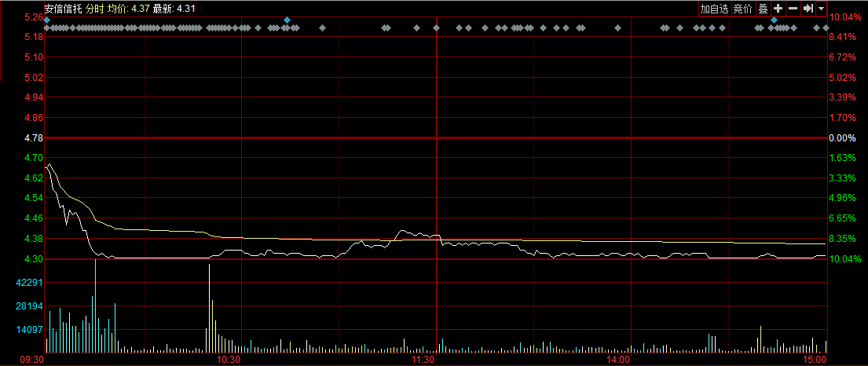Open the small triangle dropdown menu
This screenshot has height=366, width=868.
tap(821, 9)
